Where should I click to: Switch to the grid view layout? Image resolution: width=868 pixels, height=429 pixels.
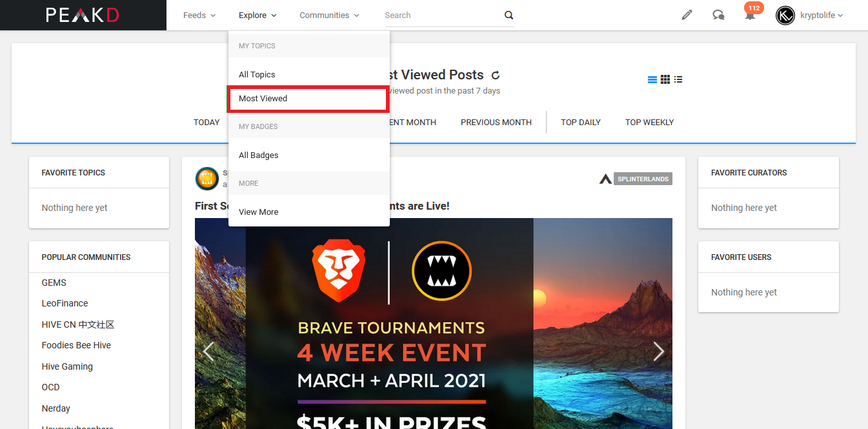(665, 79)
